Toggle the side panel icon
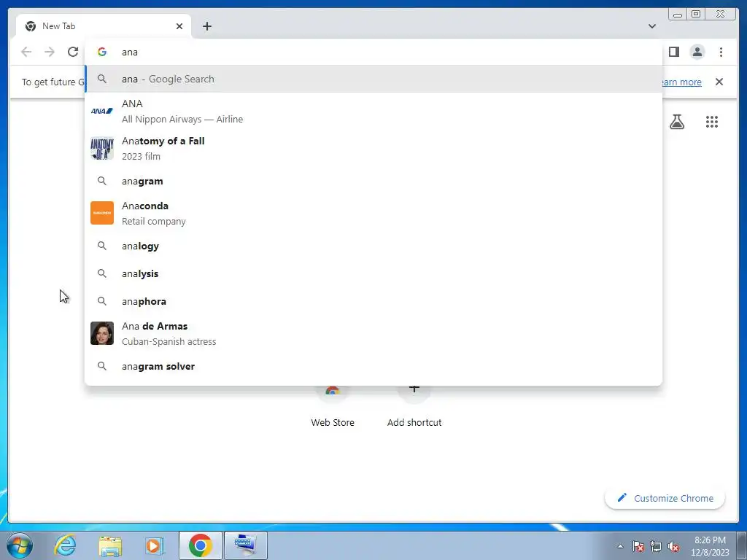Viewport: 747px width, 560px height. [x=673, y=52]
